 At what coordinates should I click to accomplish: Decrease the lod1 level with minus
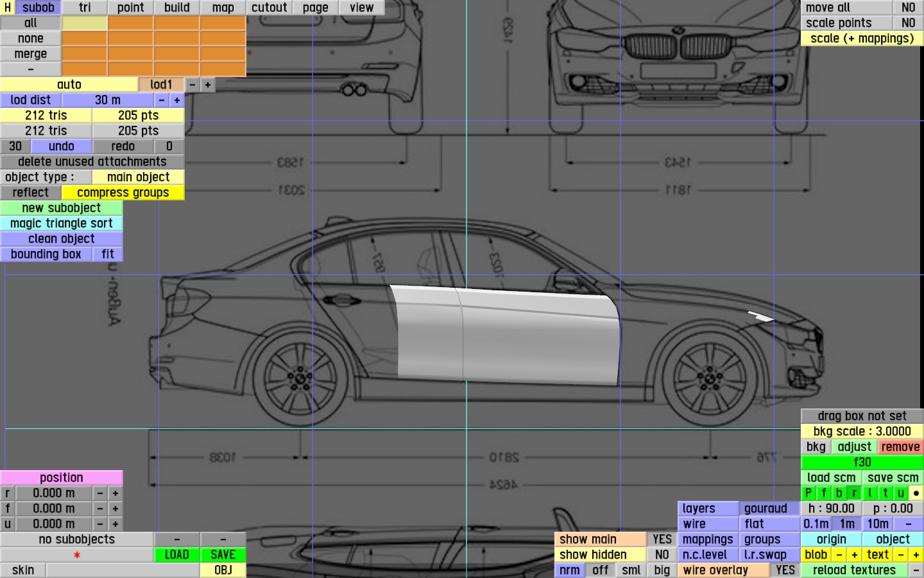[x=193, y=85]
